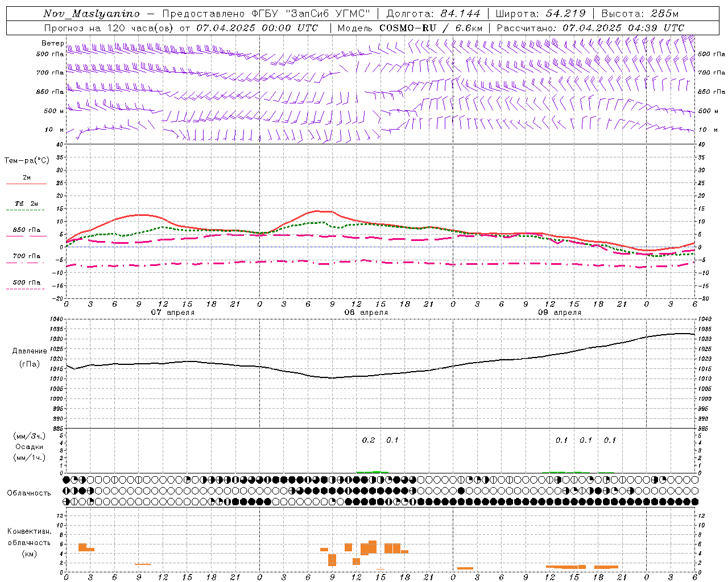The height and width of the screenshot is (582, 728).
Task: Select the longitude value 'Долгота: 84.144'
Action: tap(433, 14)
